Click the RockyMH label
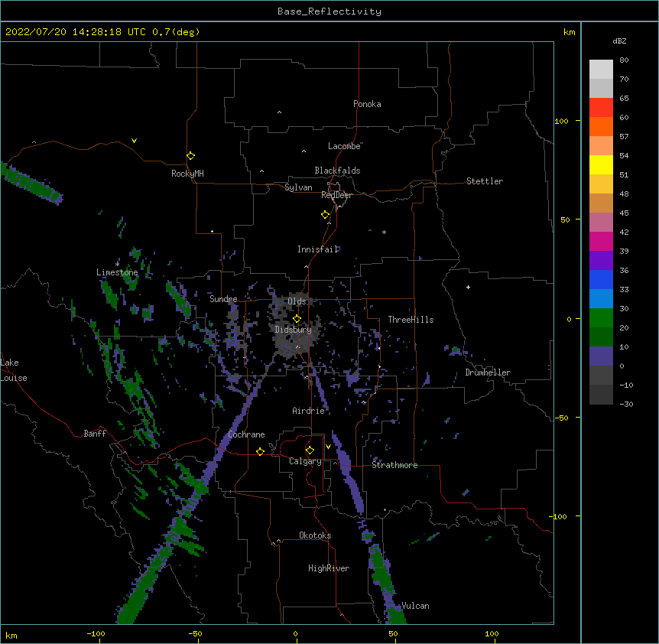Viewport: 659px width, 644px height. [x=187, y=174]
